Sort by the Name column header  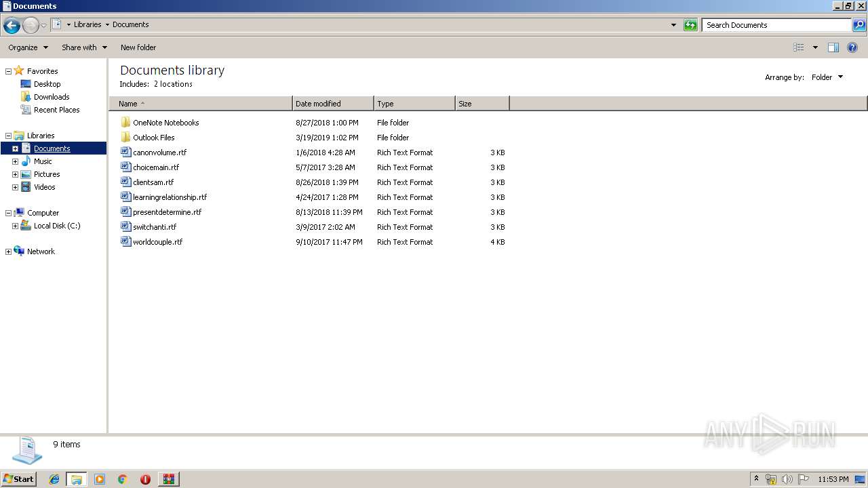(x=201, y=104)
